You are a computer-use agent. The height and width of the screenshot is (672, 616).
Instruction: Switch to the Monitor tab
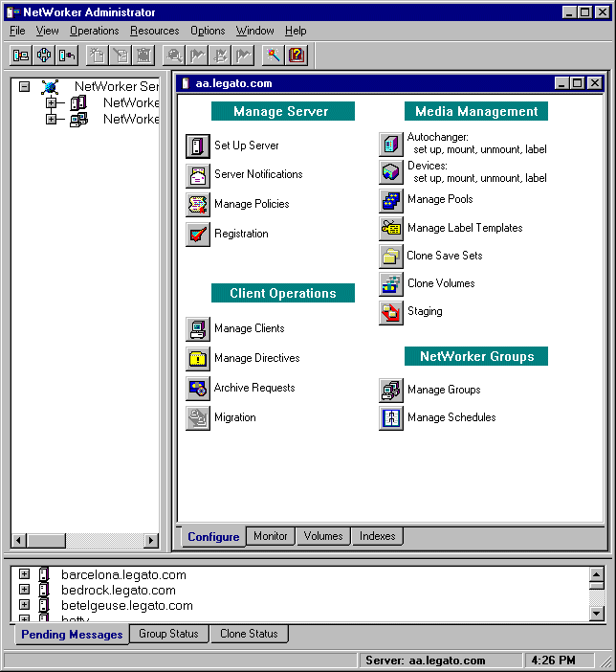(x=270, y=536)
